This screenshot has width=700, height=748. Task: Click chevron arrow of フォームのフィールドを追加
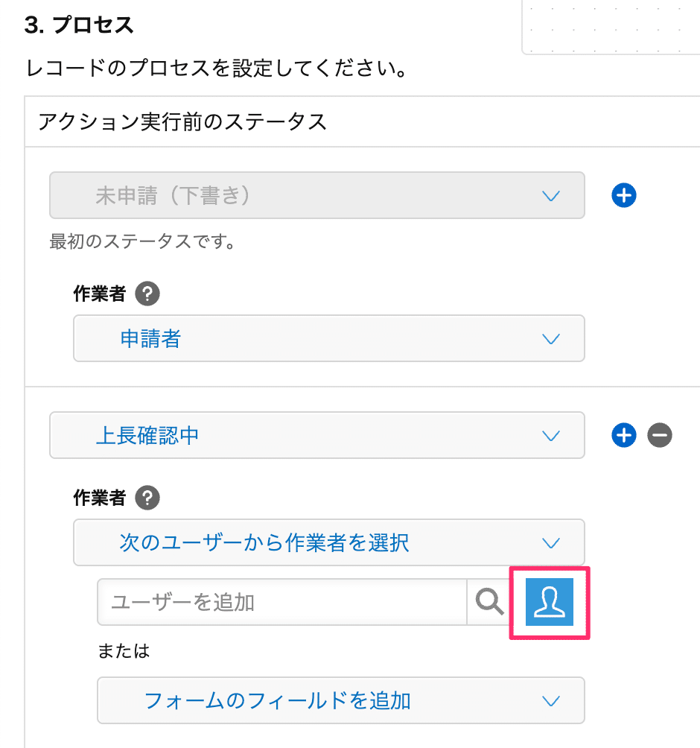(551, 701)
